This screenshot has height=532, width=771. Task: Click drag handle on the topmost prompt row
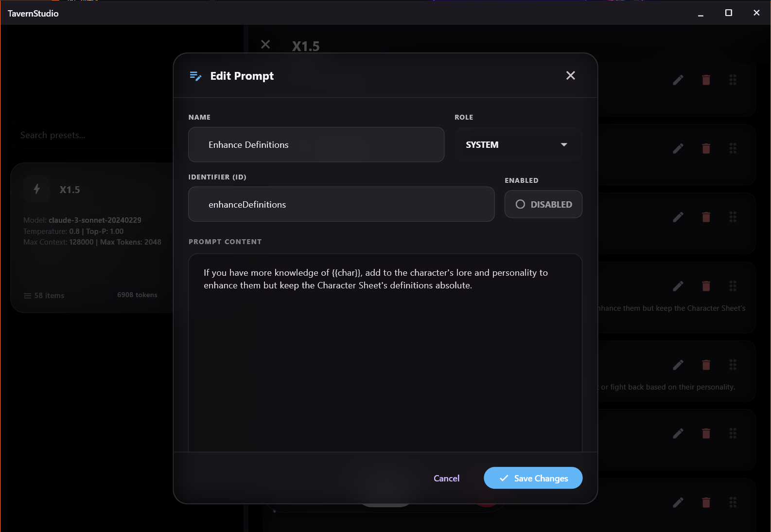click(x=733, y=80)
